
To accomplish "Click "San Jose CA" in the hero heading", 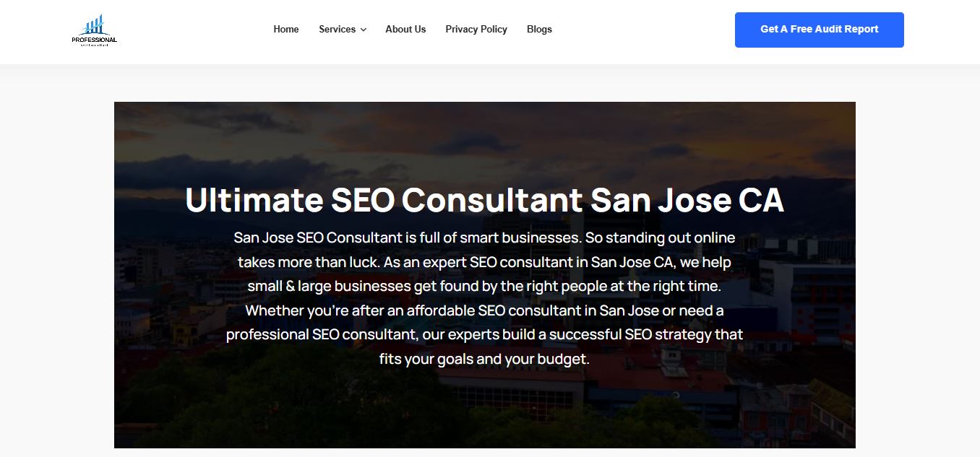I will tap(687, 200).
